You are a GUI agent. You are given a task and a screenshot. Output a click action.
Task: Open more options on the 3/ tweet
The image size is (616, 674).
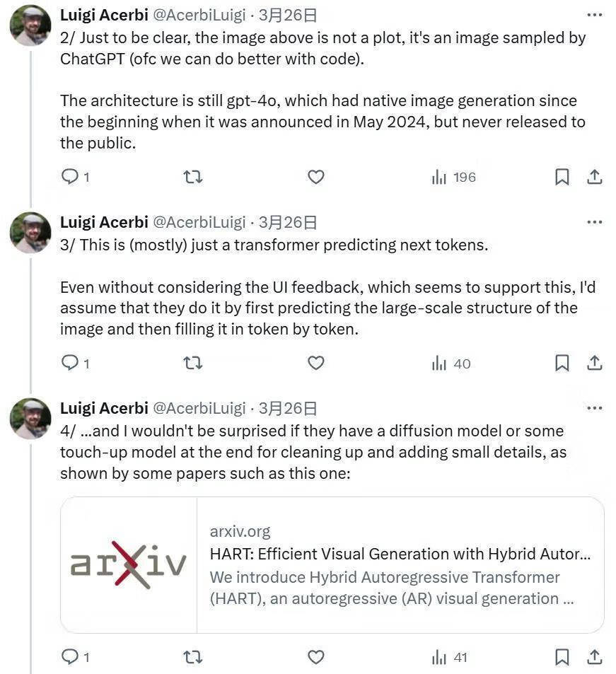(595, 222)
